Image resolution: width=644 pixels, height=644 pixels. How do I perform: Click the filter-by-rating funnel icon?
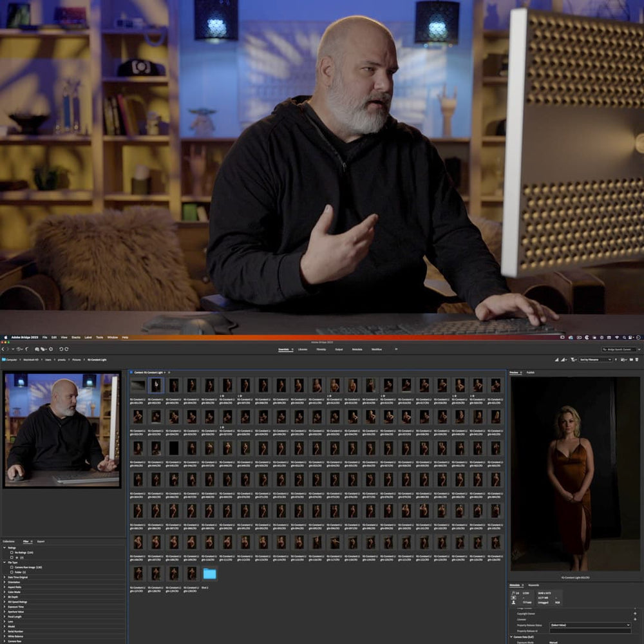click(573, 359)
